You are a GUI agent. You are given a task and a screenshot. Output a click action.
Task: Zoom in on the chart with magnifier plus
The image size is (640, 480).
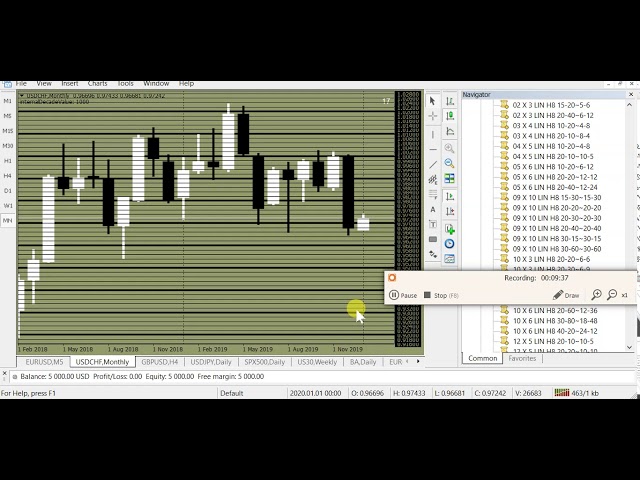coord(449,148)
